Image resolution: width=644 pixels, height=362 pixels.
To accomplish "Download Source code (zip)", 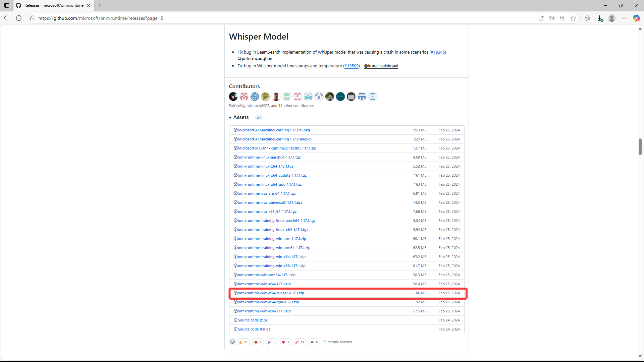I will coord(252,320).
